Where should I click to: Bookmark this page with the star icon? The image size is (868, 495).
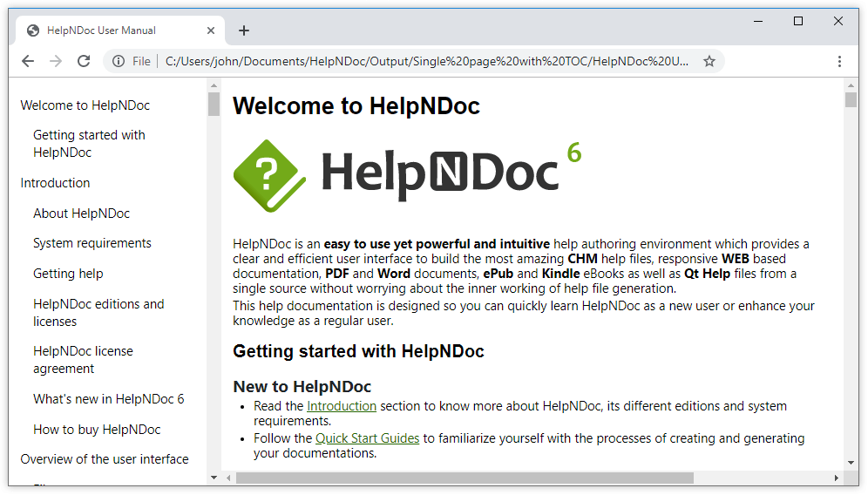(709, 61)
